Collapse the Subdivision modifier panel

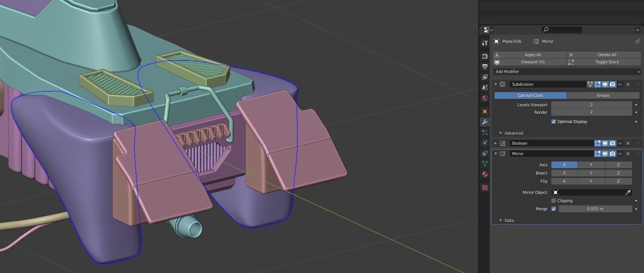[x=496, y=84]
